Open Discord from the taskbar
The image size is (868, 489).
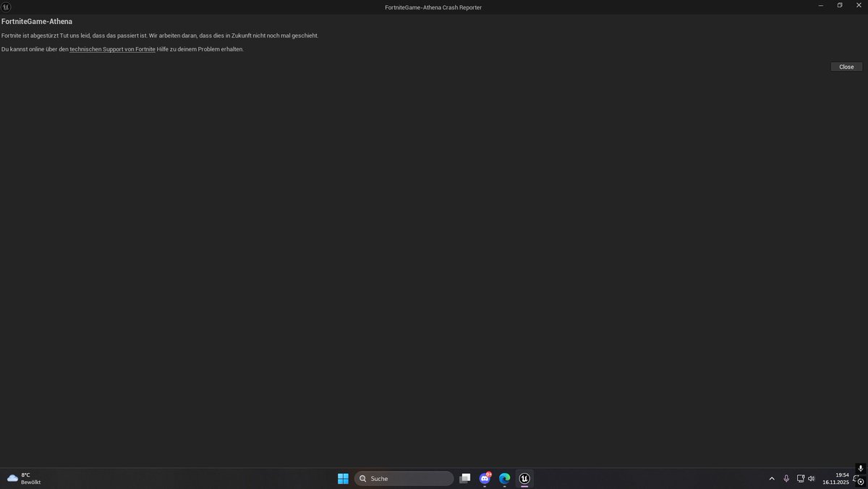pyautogui.click(x=485, y=478)
